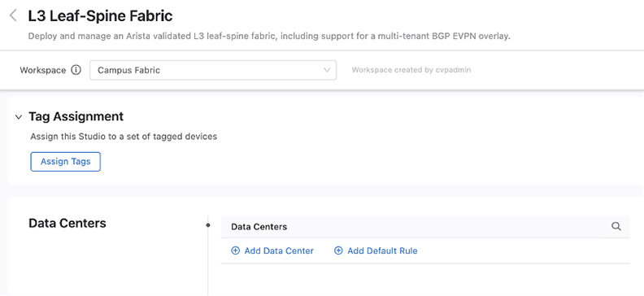Open search in the Data Centers table header
The height and width of the screenshot is (296, 644).
click(616, 227)
